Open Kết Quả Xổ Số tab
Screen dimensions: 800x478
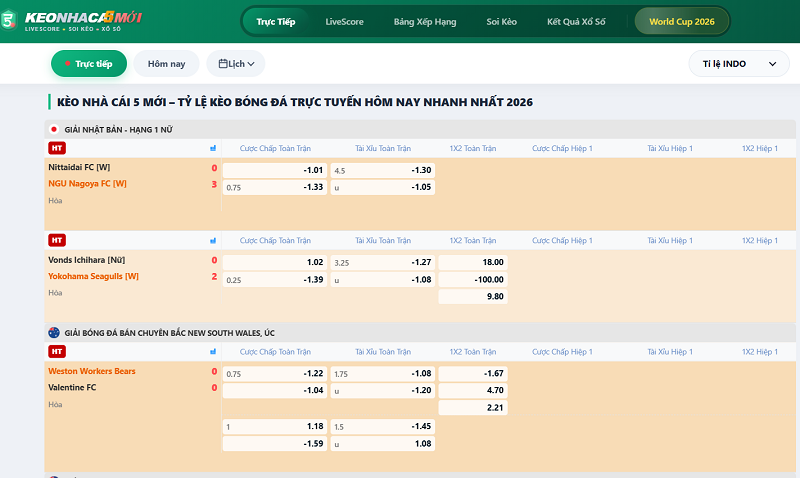576,21
